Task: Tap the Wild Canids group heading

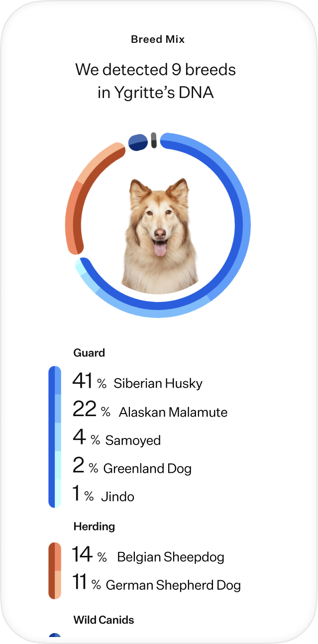Action: pos(104,620)
